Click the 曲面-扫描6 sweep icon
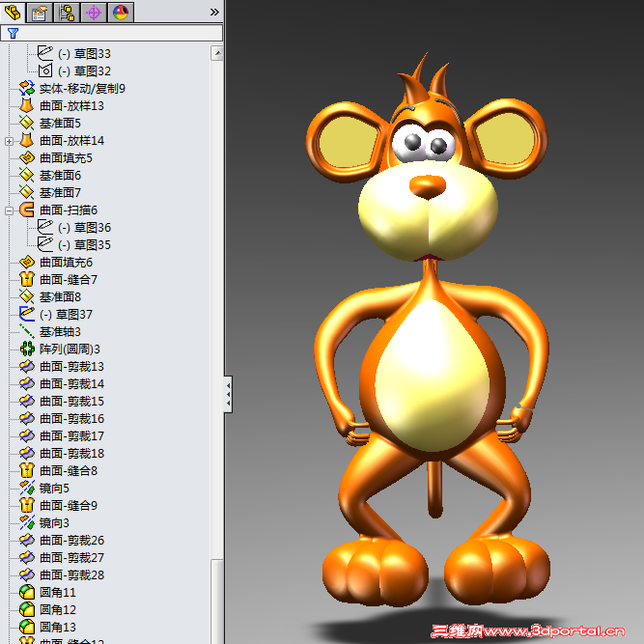The image size is (644, 644). [x=27, y=210]
